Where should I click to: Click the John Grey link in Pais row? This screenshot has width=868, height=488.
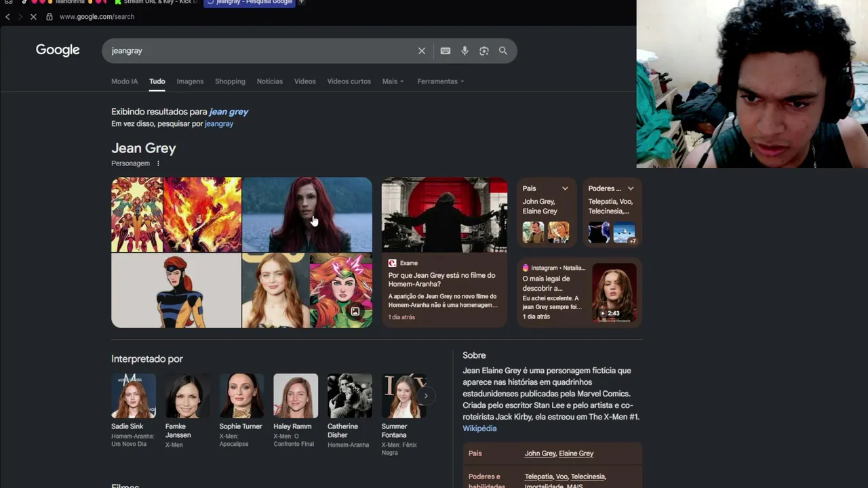coord(540,453)
